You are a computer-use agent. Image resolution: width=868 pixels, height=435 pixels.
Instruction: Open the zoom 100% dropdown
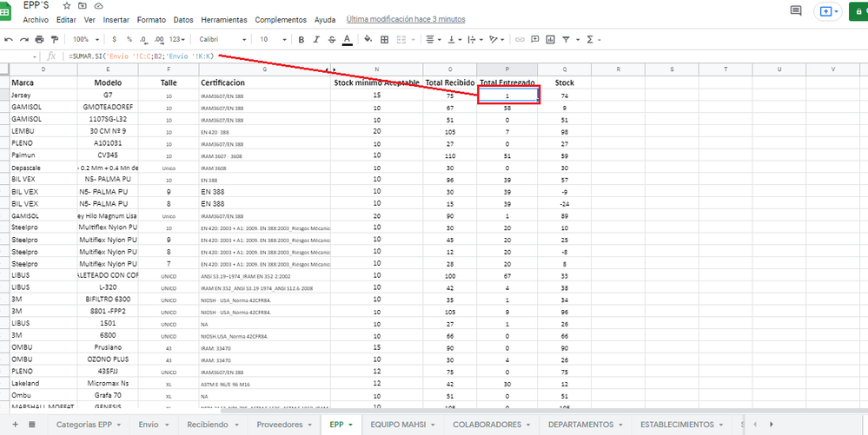pyautogui.click(x=86, y=39)
